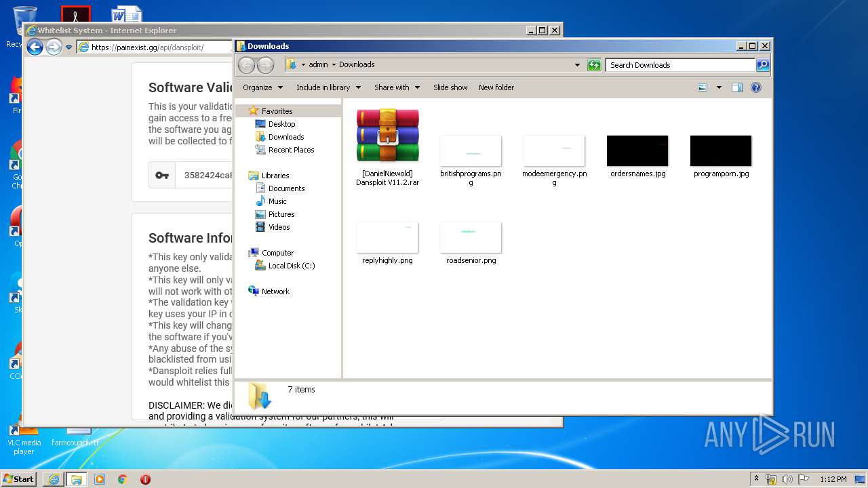Open Recent Places in navigation pane
Image resolution: width=868 pixels, height=488 pixels.
[291, 150]
